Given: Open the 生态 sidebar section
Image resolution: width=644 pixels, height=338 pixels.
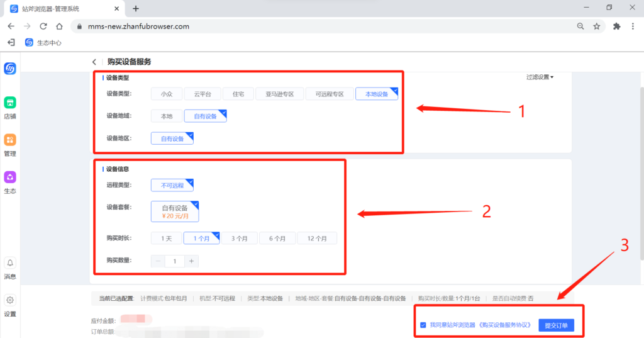Looking at the screenshot, I should pos(10,183).
